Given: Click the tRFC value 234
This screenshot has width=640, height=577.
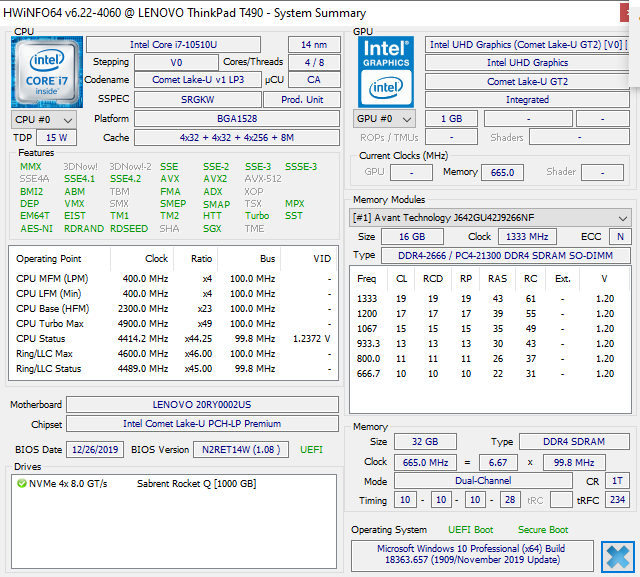Looking at the screenshot, I should [617, 499].
